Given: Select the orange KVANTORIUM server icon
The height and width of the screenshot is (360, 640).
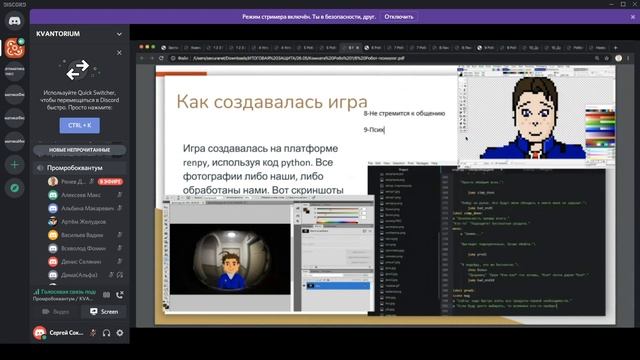Looking at the screenshot, I should pos(15,48).
